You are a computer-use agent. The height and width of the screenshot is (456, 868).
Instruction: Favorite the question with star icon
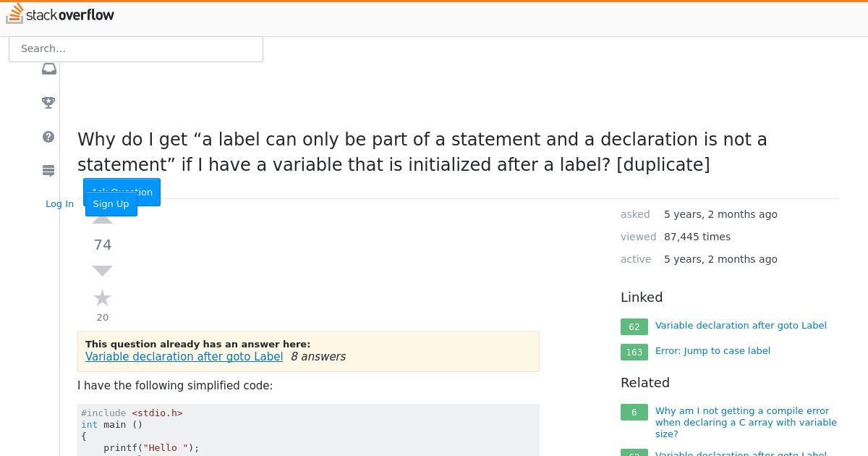pyautogui.click(x=103, y=298)
